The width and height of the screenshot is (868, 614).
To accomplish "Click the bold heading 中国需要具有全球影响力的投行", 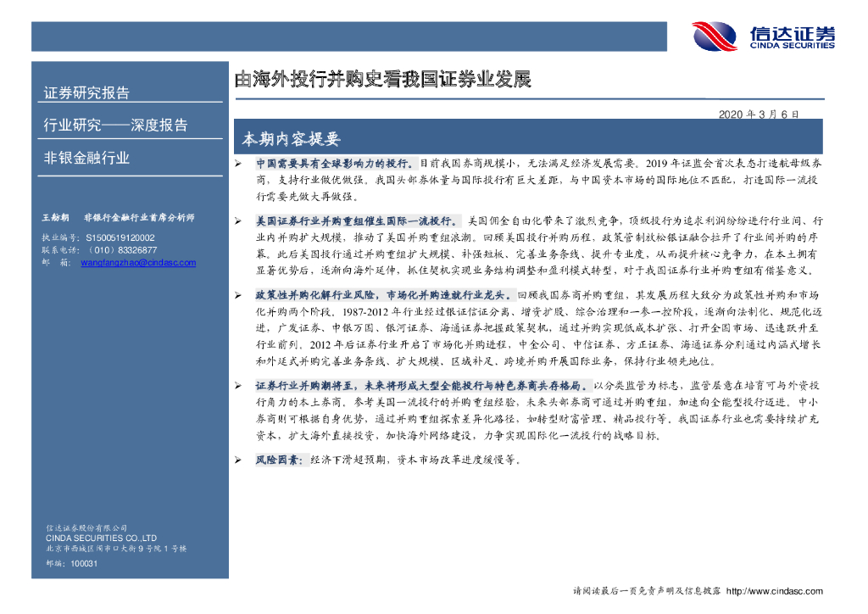I will coord(334,164).
